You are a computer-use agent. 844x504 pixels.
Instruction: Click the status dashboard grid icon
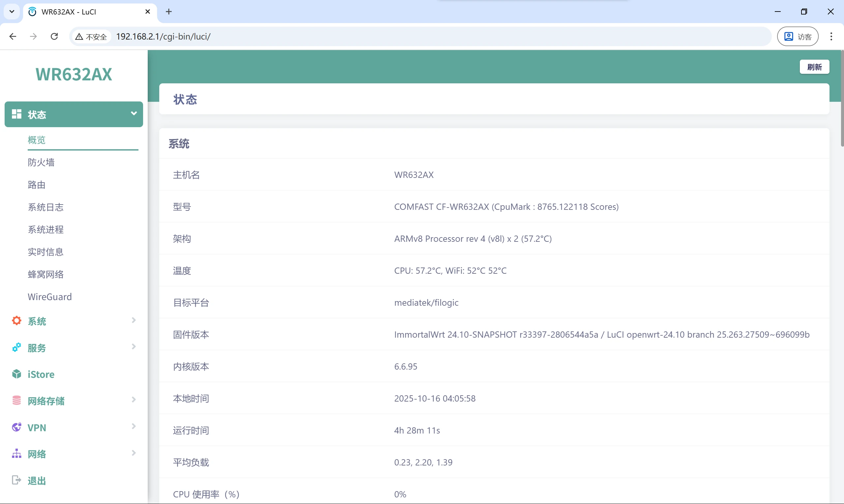coord(16,114)
